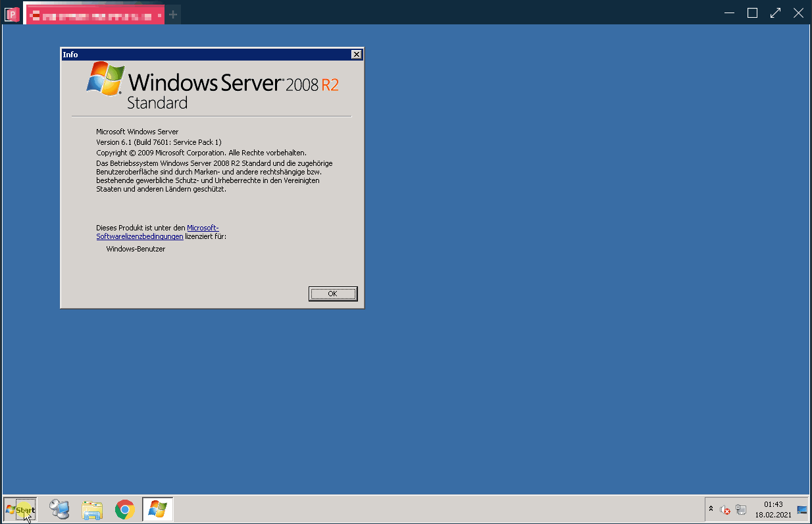Maximize the remote session window
The image size is (812, 524).
click(x=753, y=13)
